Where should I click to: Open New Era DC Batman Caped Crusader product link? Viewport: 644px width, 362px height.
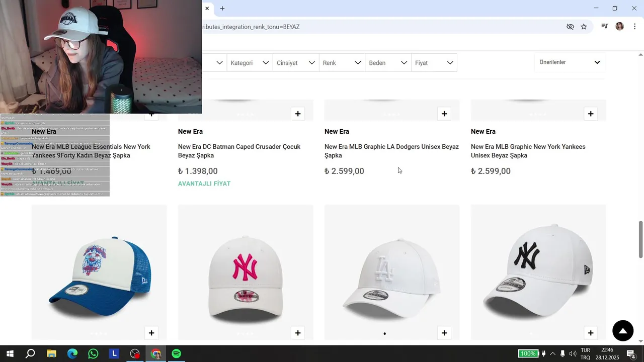coord(239,151)
